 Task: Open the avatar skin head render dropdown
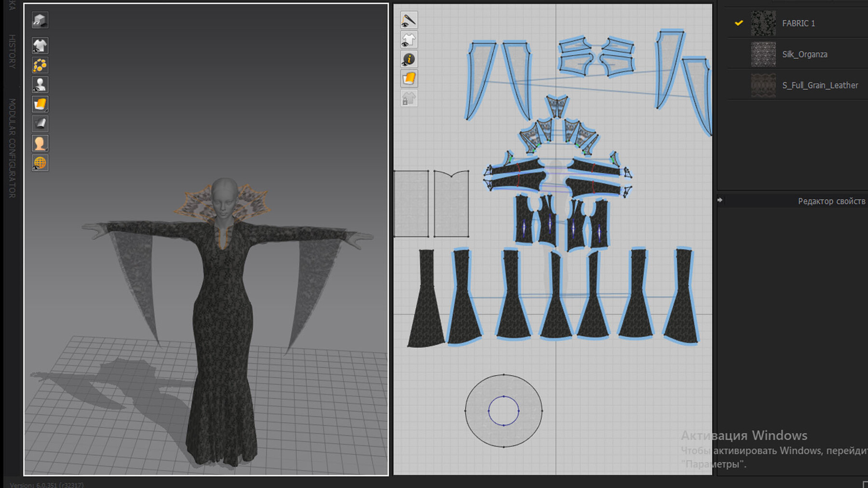point(40,143)
